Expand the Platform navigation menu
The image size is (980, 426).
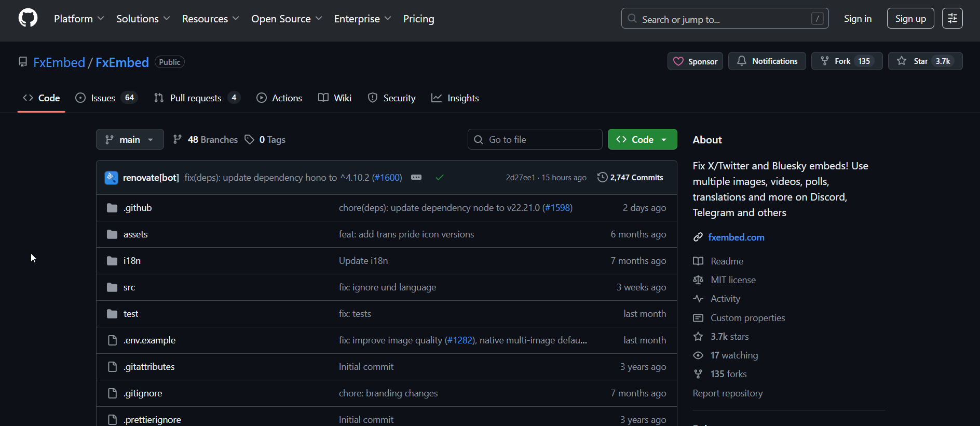point(79,19)
